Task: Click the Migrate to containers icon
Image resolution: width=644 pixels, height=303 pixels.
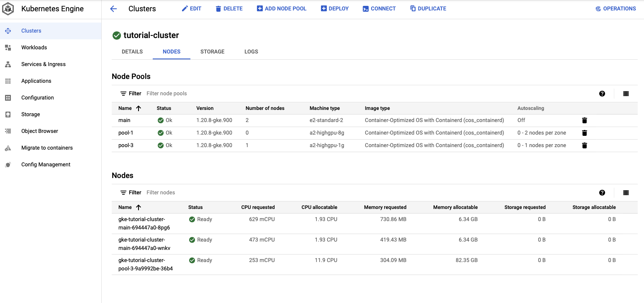Action: pyautogui.click(x=8, y=148)
